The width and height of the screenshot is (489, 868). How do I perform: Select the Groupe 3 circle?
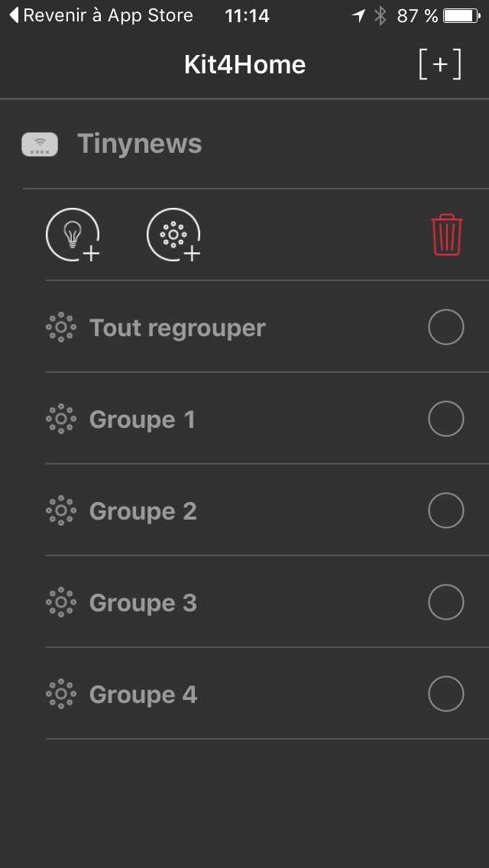point(446,603)
